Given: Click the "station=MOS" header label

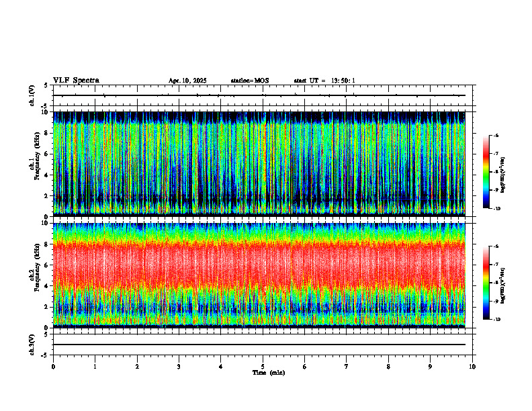Looking at the screenshot, I should click(x=250, y=81).
